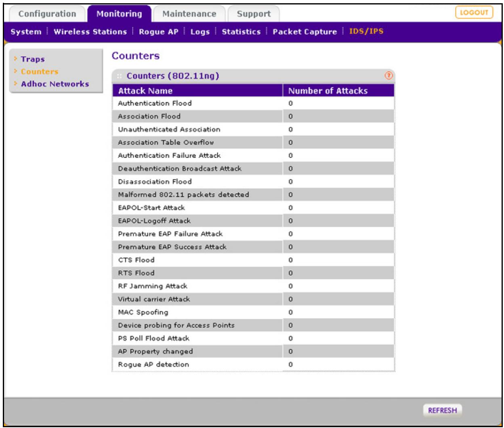
Task: Switch to the Maintenance tab
Action: 189,14
